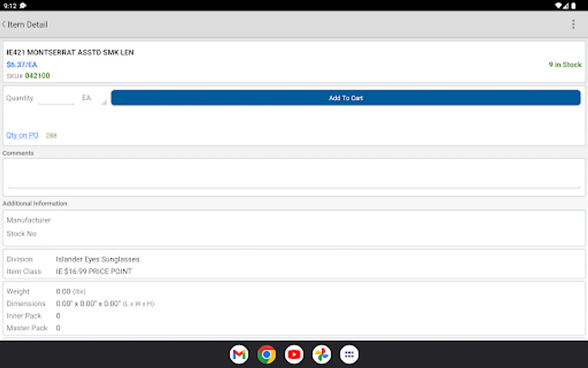588x368 pixels.
Task: Click the back chevron to leave Item Detail
Action: click(4, 24)
